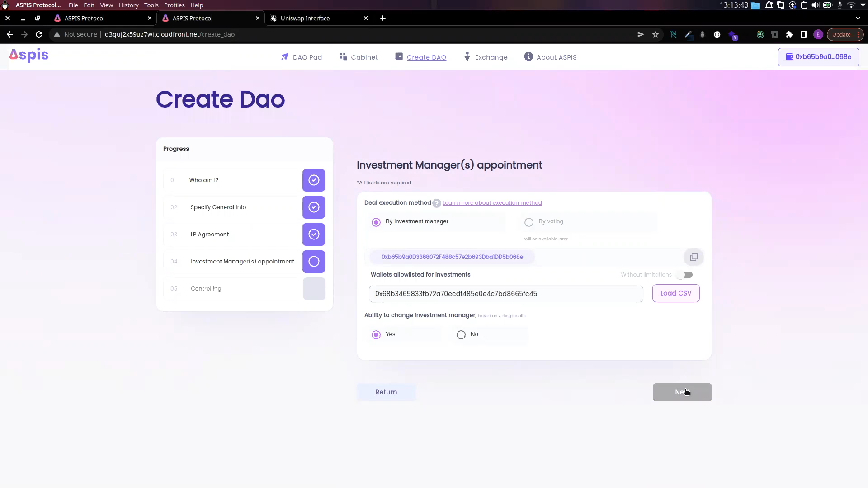The image size is (868, 488).
Task: Open system notifications bell icon
Action: pyautogui.click(x=769, y=5)
